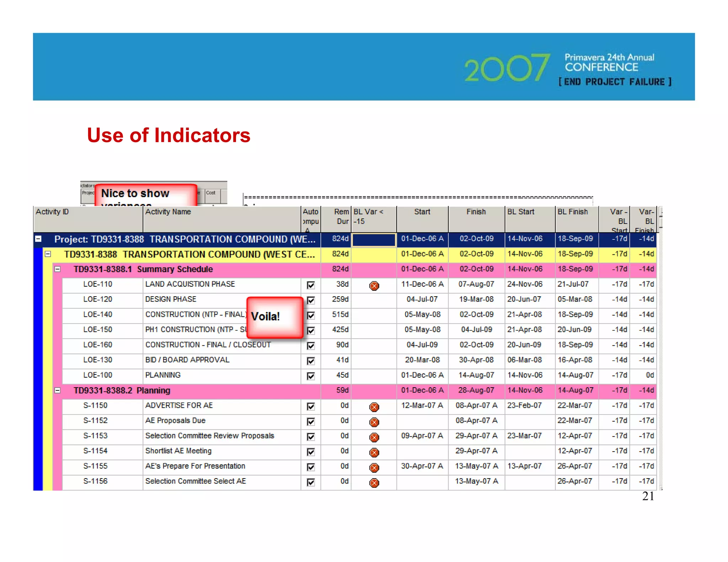Toggle Auto Compute checkbox for LOE-160
The width and height of the screenshot is (728, 562).
coord(311,346)
